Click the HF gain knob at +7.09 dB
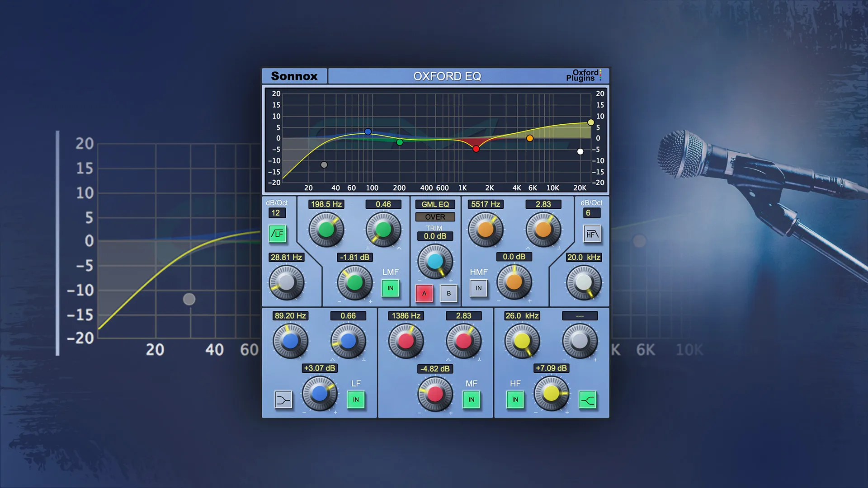This screenshot has width=868, height=488. (x=551, y=394)
